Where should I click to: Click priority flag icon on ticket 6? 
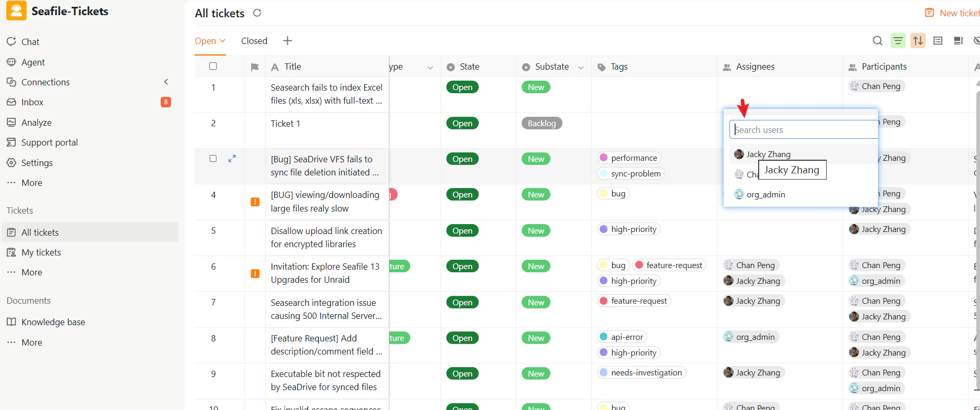coord(255,273)
